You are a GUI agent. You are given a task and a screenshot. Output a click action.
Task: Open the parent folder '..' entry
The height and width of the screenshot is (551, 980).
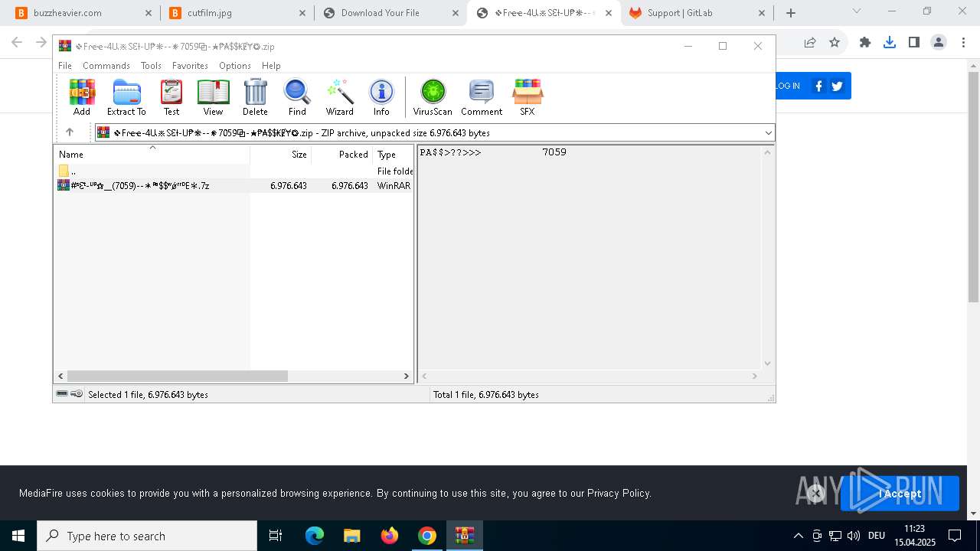pos(234,171)
